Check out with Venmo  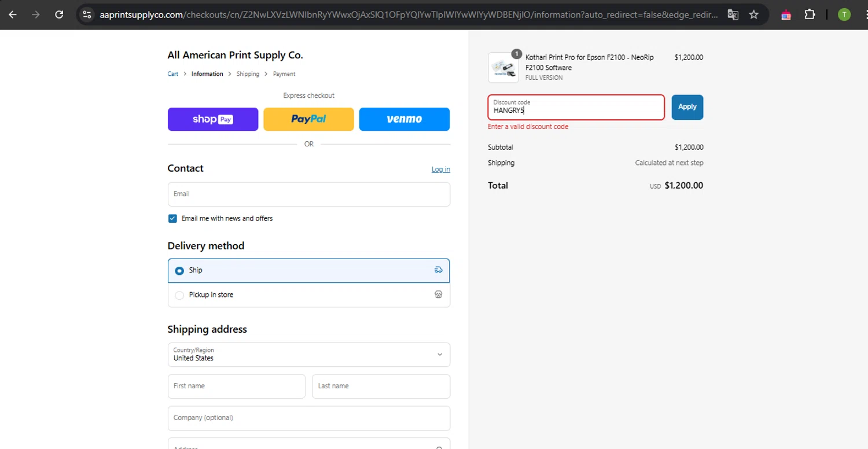[x=404, y=119]
